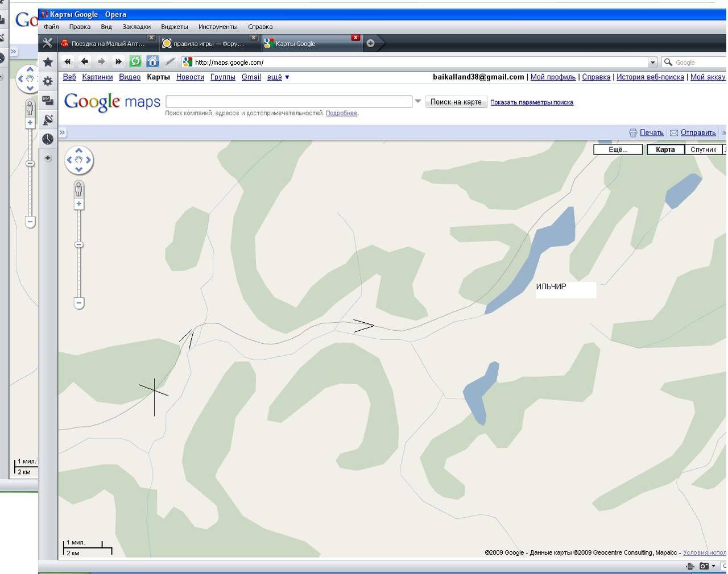Go forward one page
The height and width of the screenshot is (574, 728).
coord(101,61)
